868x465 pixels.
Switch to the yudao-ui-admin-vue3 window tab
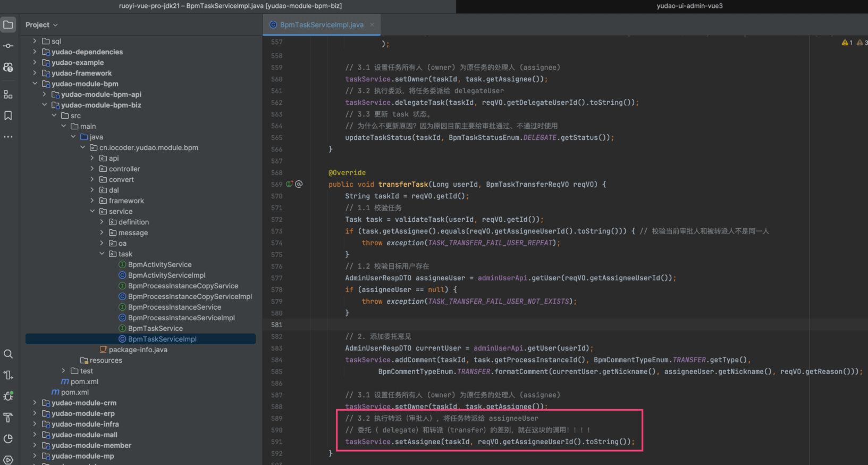(689, 6)
